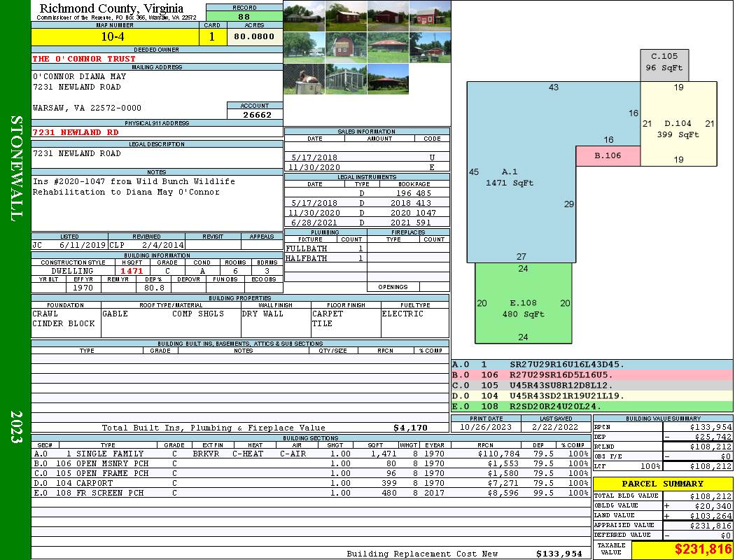Select the blue A.1 1471 SqFt sketch area
The height and width of the screenshot is (560, 735).
pos(520,174)
